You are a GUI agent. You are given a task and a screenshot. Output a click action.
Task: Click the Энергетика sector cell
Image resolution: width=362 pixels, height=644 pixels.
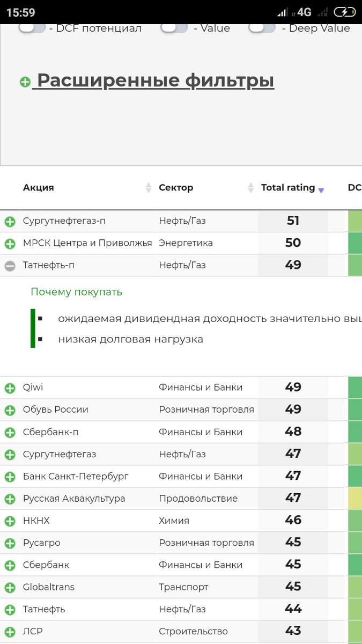click(186, 243)
